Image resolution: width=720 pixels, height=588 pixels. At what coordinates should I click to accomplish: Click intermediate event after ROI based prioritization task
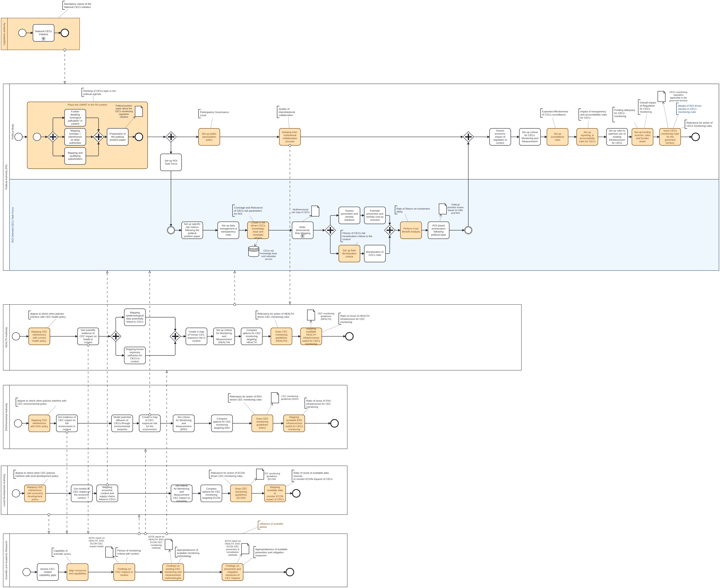pos(468,230)
